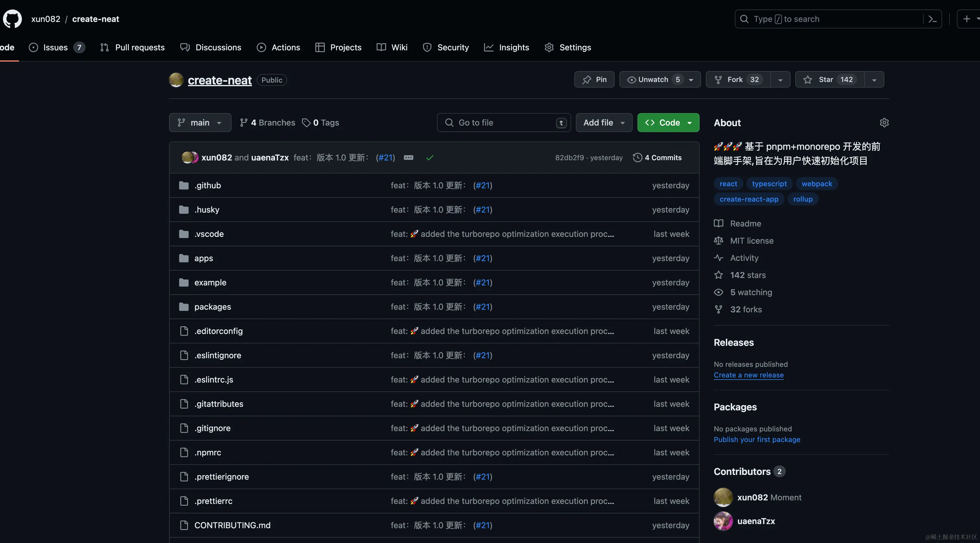Open the Wiki tab

coord(392,47)
